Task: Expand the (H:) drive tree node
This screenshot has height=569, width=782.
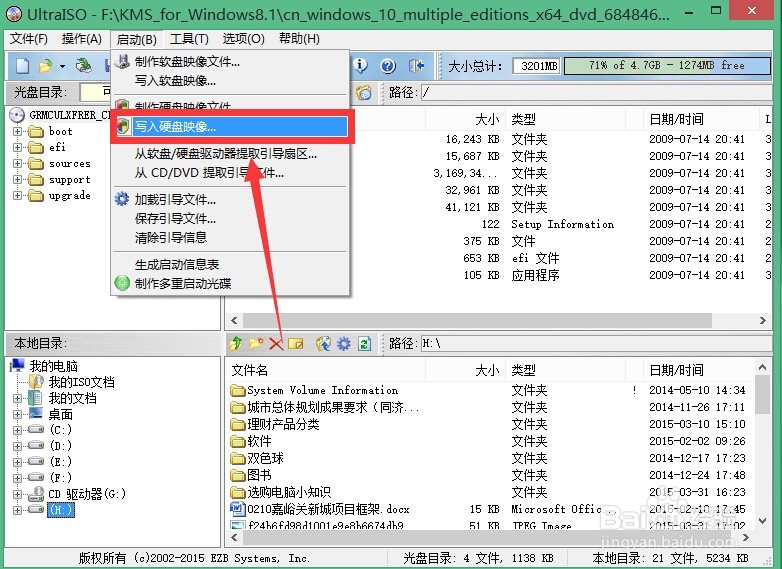Action: 17,510
